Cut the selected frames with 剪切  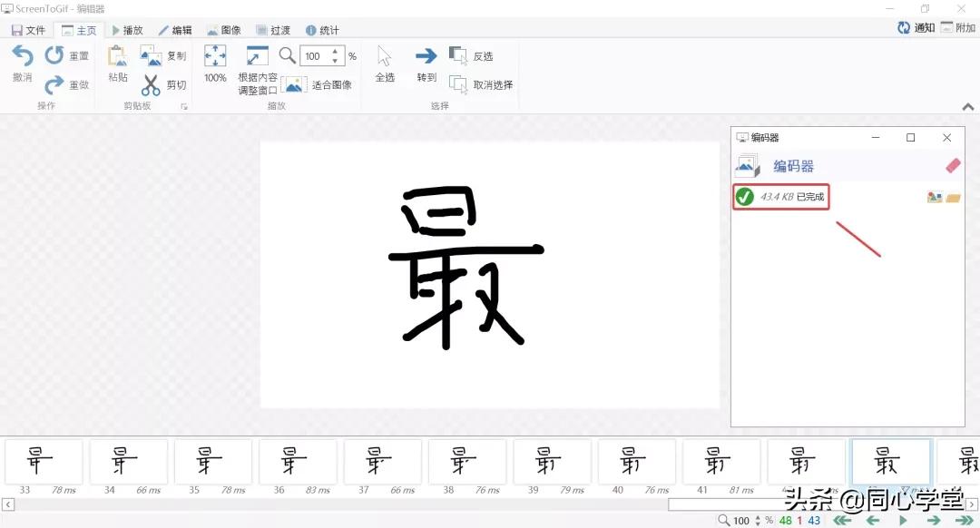point(165,85)
